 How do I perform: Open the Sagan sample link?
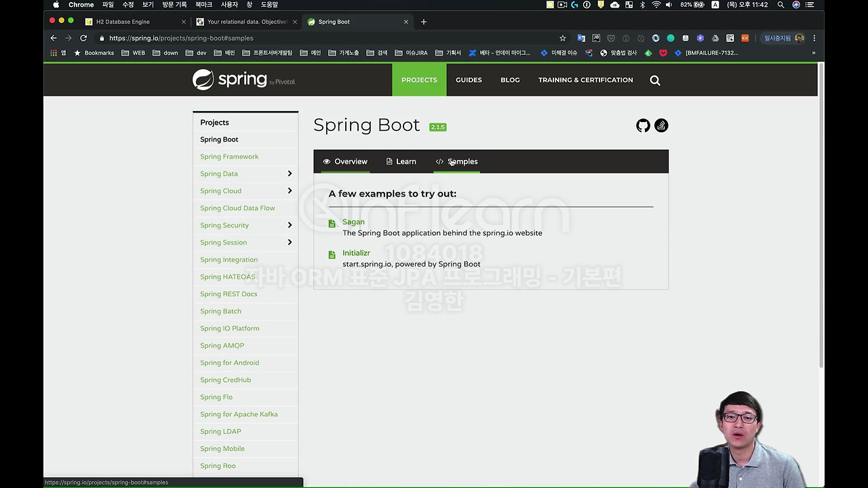(353, 222)
